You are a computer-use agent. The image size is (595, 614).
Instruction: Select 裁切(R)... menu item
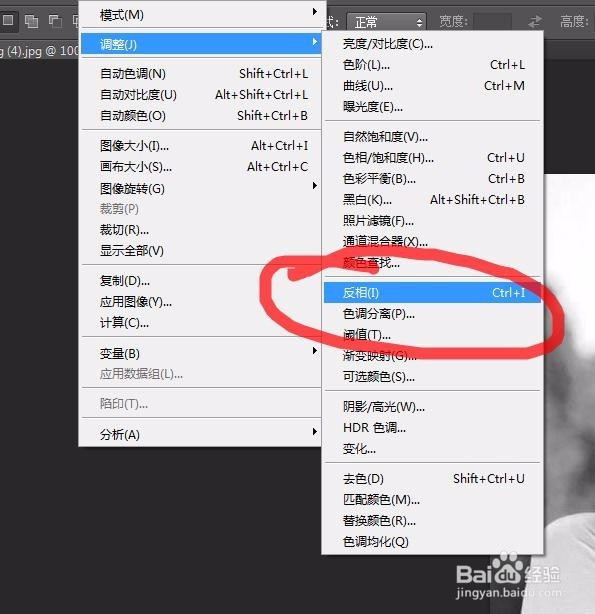point(202,230)
